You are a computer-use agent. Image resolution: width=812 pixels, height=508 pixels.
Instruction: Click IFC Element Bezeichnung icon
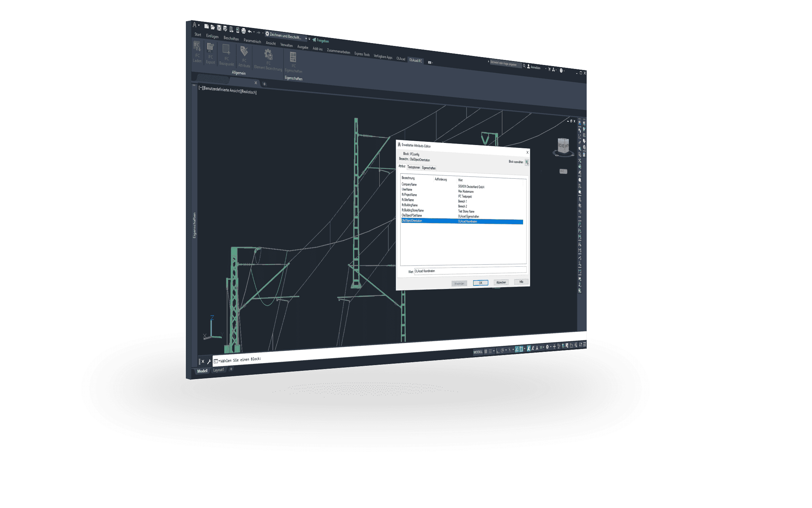268,55
